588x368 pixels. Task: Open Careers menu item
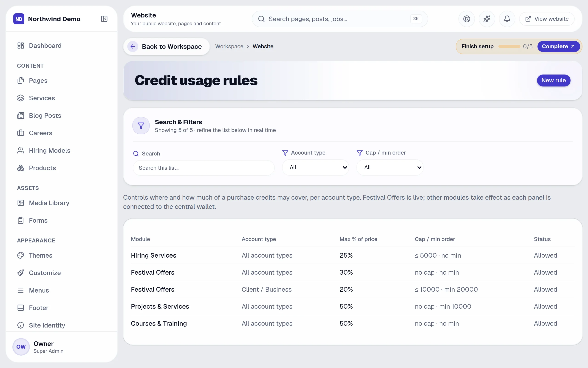click(62, 133)
